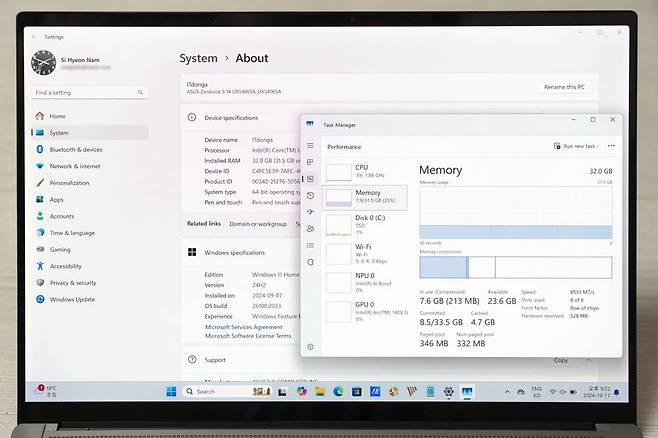
Task: Click the Run new task button
Action: click(x=575, y=146)
